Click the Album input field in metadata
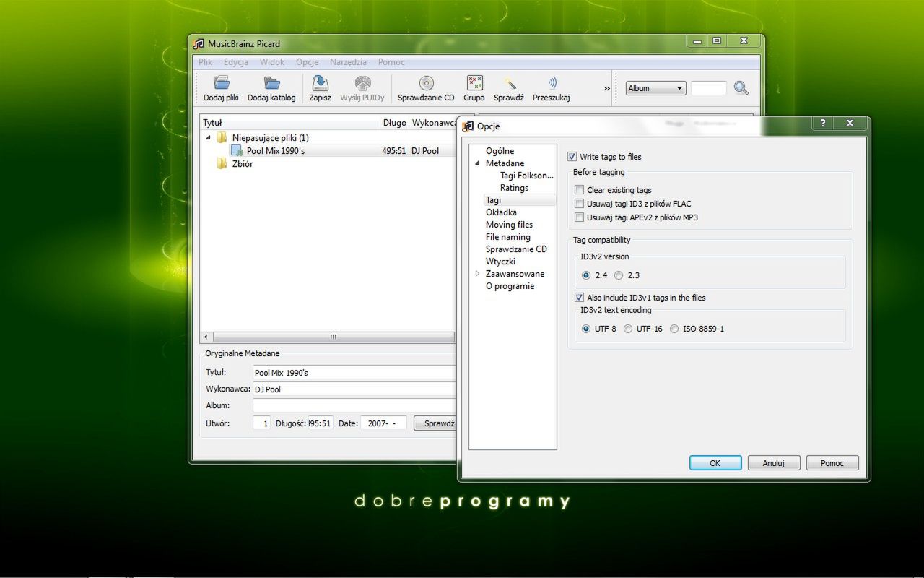This screenshot has width=924, height=578. pos(354,405)
